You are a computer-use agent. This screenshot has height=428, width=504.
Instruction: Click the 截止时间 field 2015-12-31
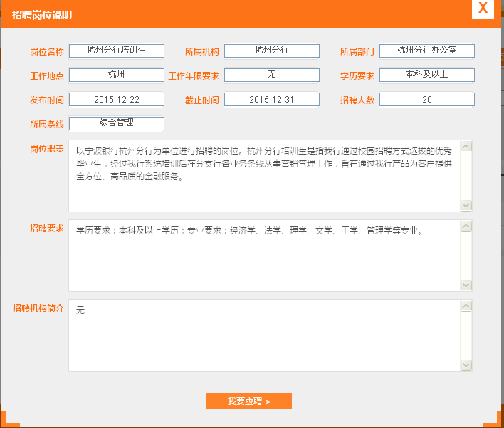pos(272,100)
